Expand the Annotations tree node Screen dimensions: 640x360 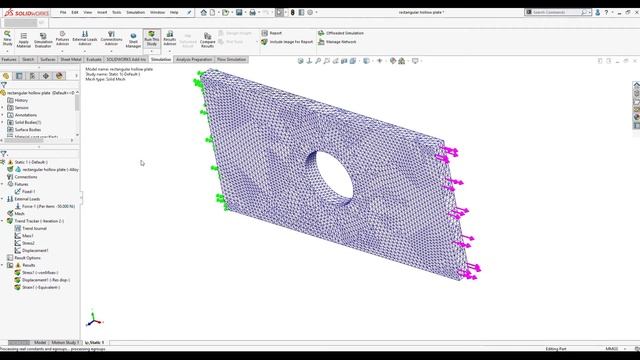point(2,115)
